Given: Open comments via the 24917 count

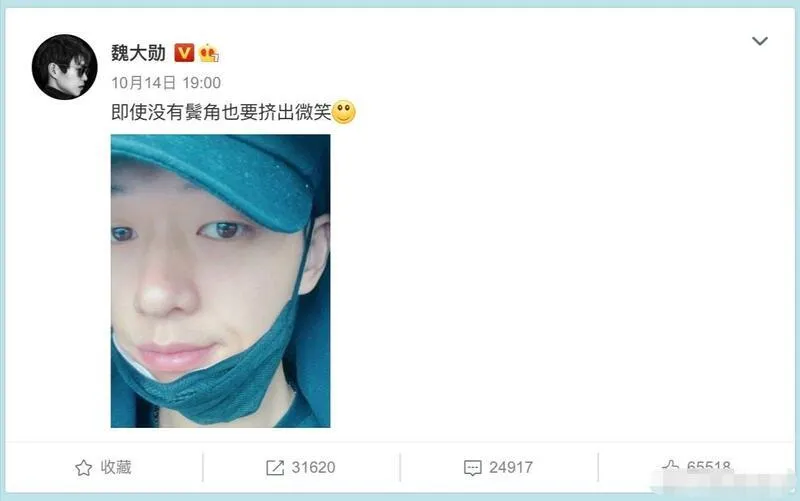Looking at the screenshot, I should tap(511, 467).
